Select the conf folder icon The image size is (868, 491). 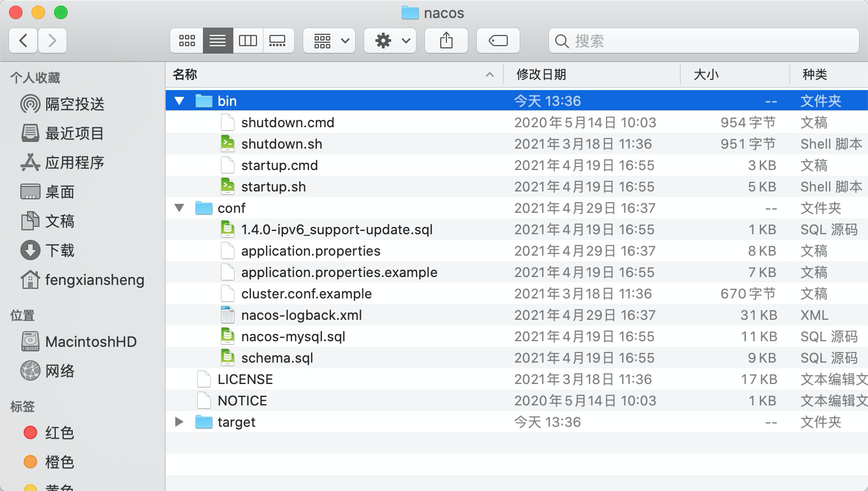click(203, 208)
